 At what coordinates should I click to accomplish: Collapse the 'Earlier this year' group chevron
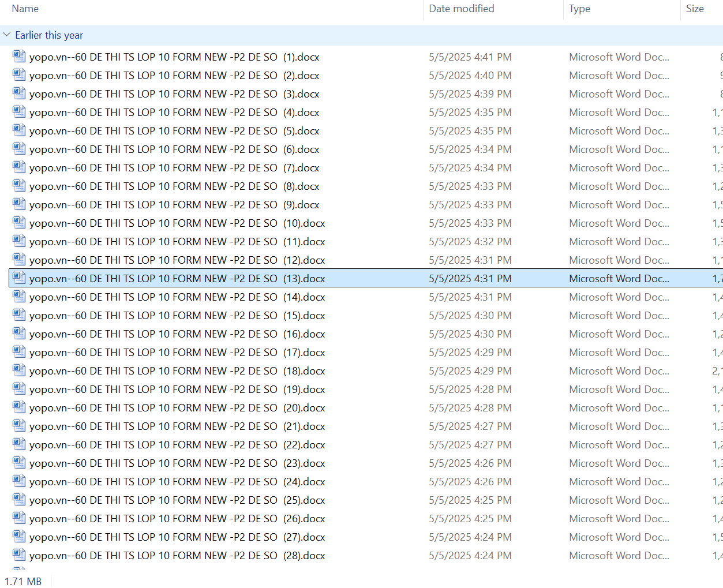click(x=7, y=35)
